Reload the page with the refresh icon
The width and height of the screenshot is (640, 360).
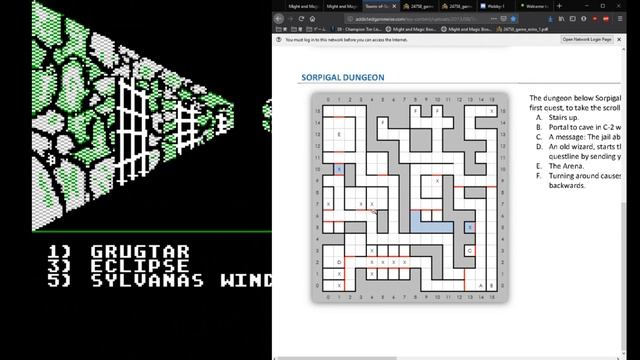point(301,19)
